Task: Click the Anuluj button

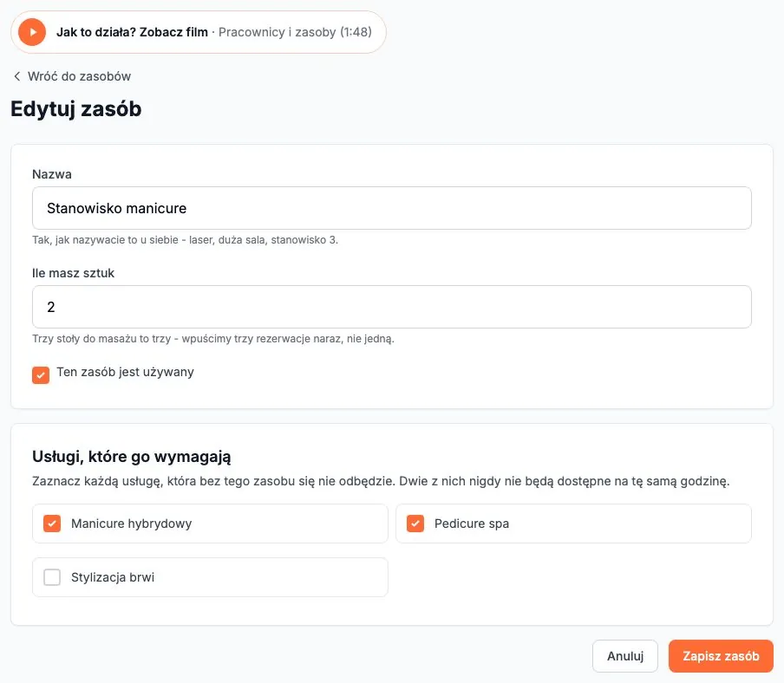Action: pos(625,656)
